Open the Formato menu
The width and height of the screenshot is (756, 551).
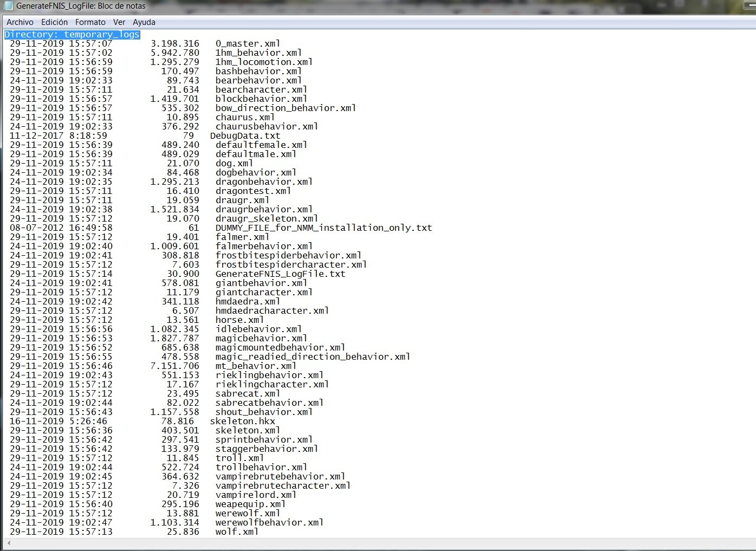(x=91, y=22)
